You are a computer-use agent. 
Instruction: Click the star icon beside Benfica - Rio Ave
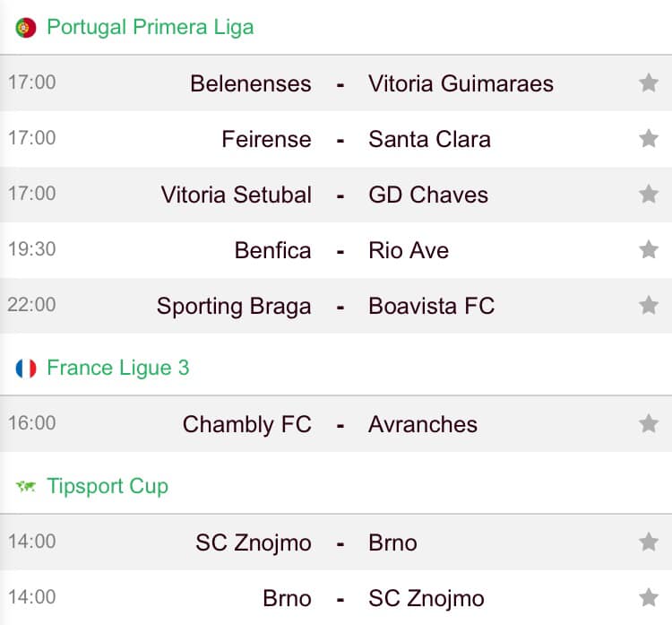tap(649, 249)
